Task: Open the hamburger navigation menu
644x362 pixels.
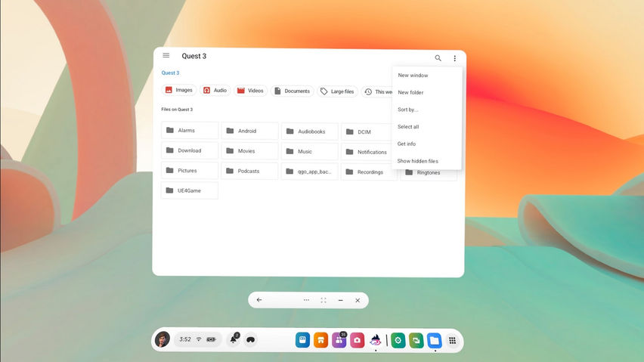Action: pyautogui.click(x=166, y=55)
